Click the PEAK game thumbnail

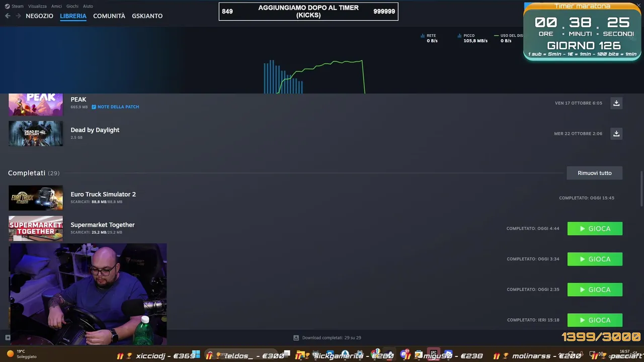click(x=36, y=105)
